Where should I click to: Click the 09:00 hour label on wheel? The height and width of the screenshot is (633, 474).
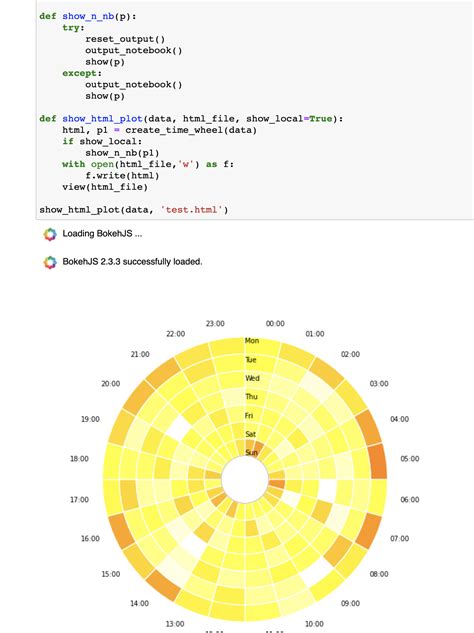350,603
